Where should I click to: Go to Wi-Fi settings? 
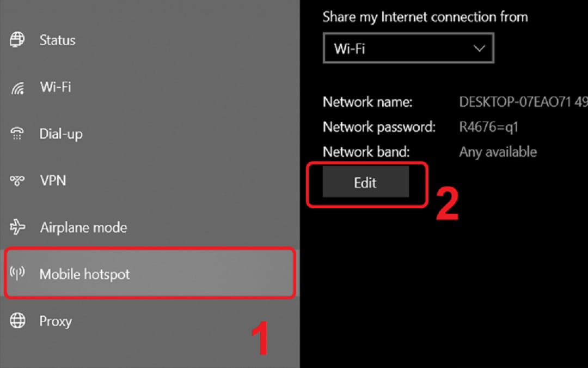coord(150,87)
